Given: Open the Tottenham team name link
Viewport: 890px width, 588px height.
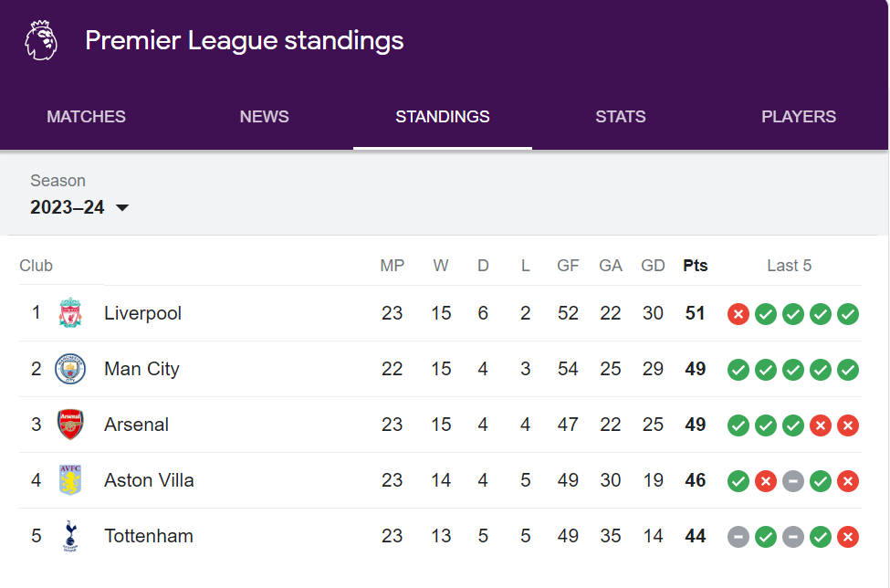Looking at the screenshot, I should click(x=149, y=536).
